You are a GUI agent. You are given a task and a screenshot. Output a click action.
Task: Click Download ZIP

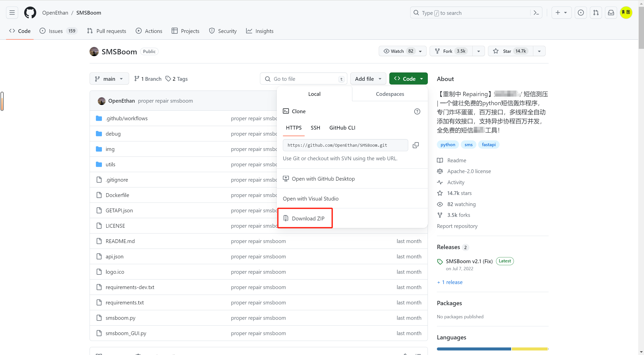click(308, 218)
